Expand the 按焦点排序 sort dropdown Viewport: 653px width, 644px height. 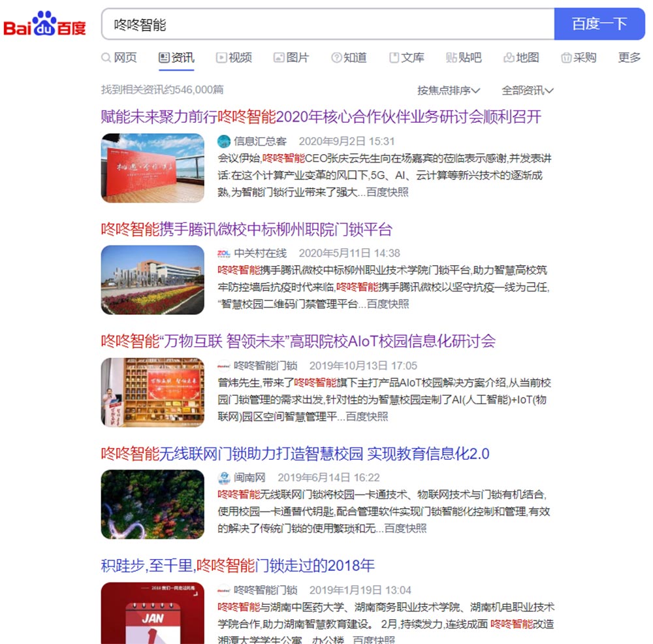point(449,90)
